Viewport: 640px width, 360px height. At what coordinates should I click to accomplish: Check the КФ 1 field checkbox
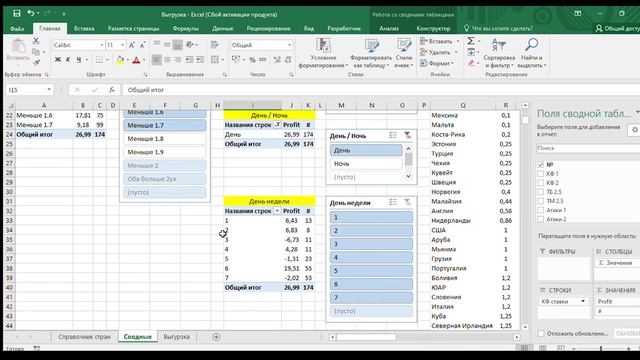(x=541, y=174)
